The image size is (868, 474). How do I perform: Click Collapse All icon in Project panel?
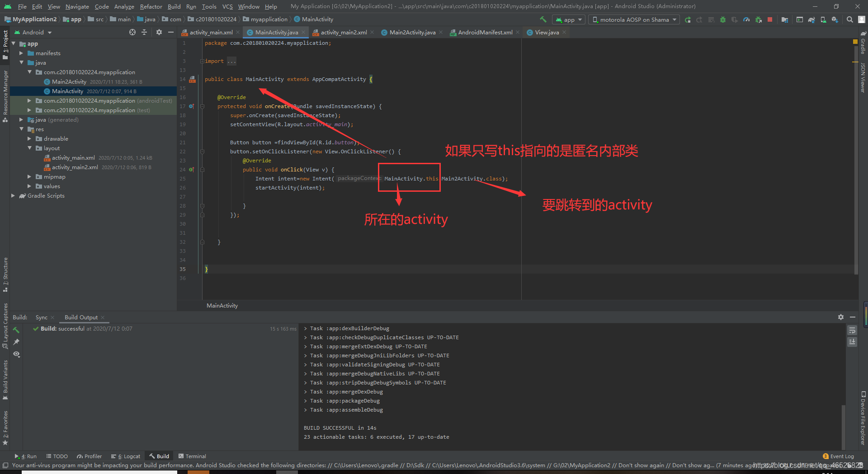(144, 32)
